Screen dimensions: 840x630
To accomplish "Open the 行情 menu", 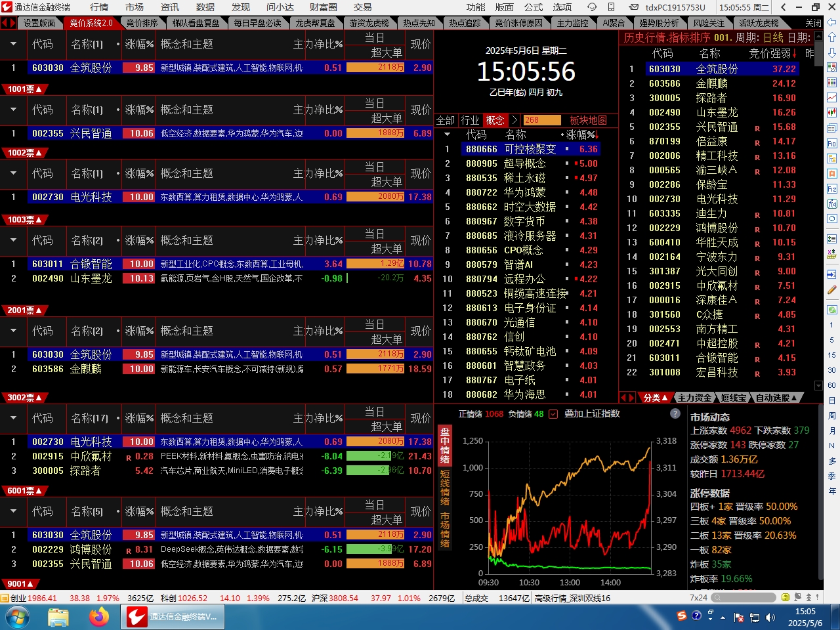I will 99,7.
